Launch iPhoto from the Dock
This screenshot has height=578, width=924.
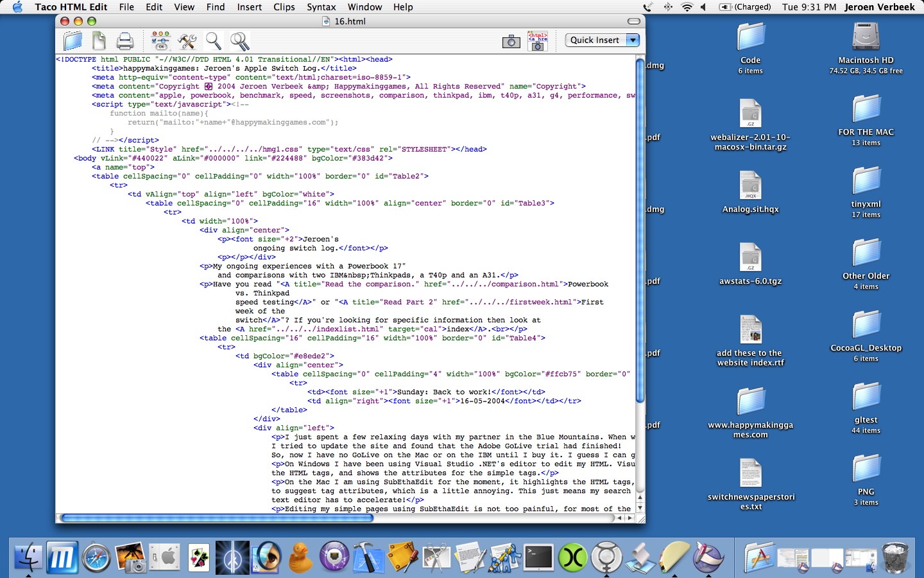click(131, 557)
